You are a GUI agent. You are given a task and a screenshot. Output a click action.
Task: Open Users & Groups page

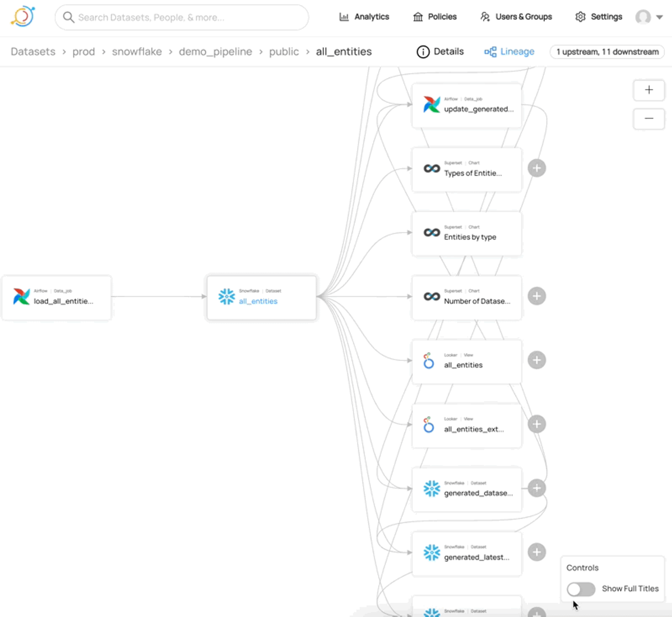click(516, 17)
